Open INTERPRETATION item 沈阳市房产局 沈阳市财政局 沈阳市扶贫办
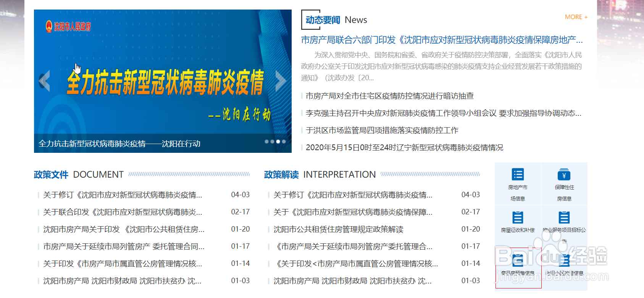The height and width of the screenshot is (298, 644). pos(352,281)
